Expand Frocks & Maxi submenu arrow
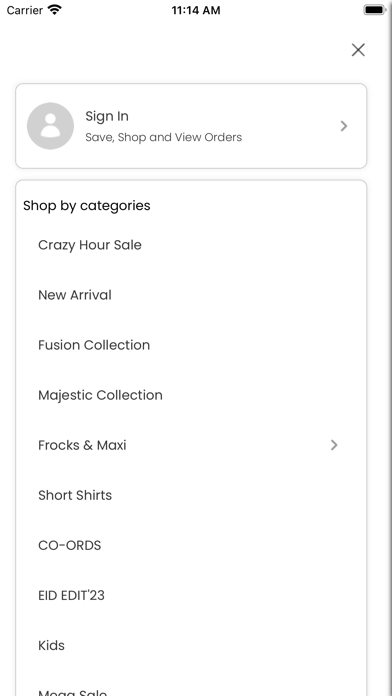392x696 pixels. click(x=334, y=445)
